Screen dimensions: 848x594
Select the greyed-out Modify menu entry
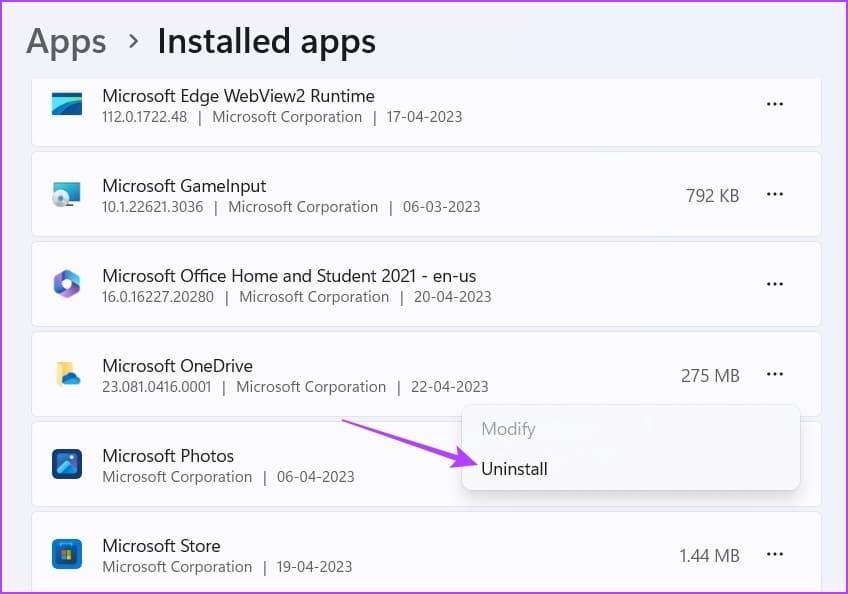click(508, 429)
